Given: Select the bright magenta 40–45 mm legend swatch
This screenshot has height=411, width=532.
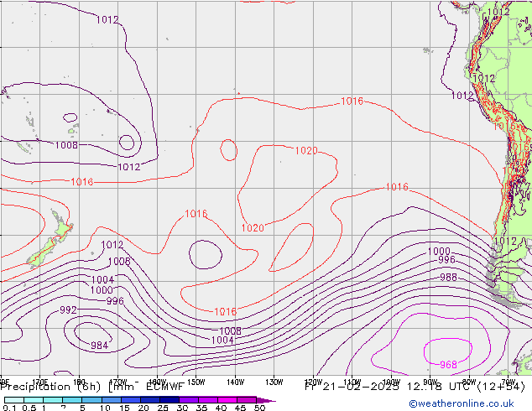Looking at the screenshot, I should (227, 400).
